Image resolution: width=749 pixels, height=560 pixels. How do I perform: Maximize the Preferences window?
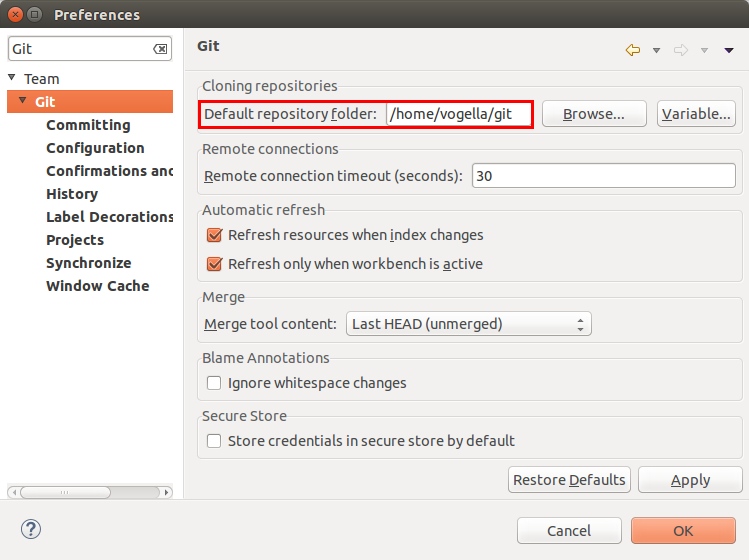(34, 15)
